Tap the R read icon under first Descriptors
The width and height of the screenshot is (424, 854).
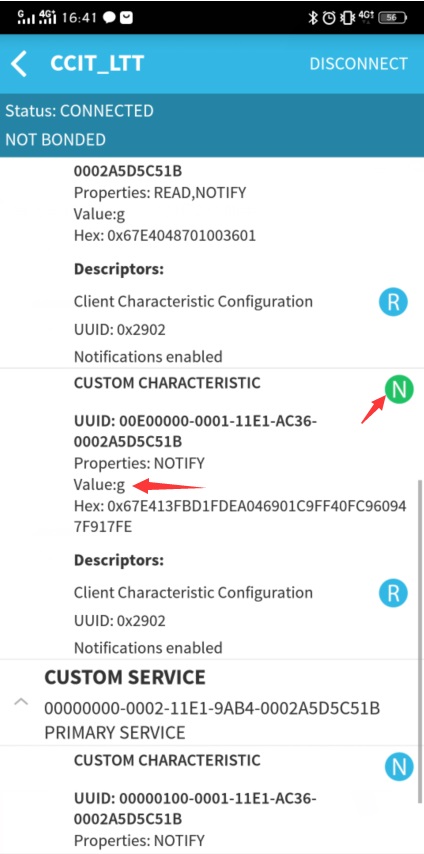tap(393, 302)
